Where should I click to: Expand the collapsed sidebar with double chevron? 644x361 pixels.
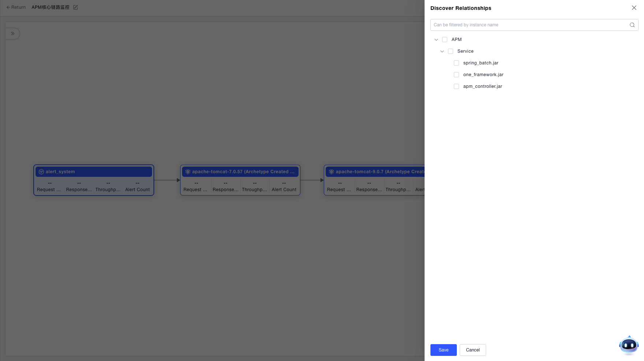click(x=12, y=34)
